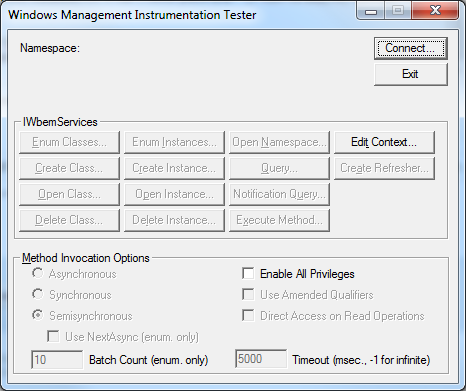
Task: Click the Delete Instance... button
Action: pyautogui.click(x=174, y=220)
